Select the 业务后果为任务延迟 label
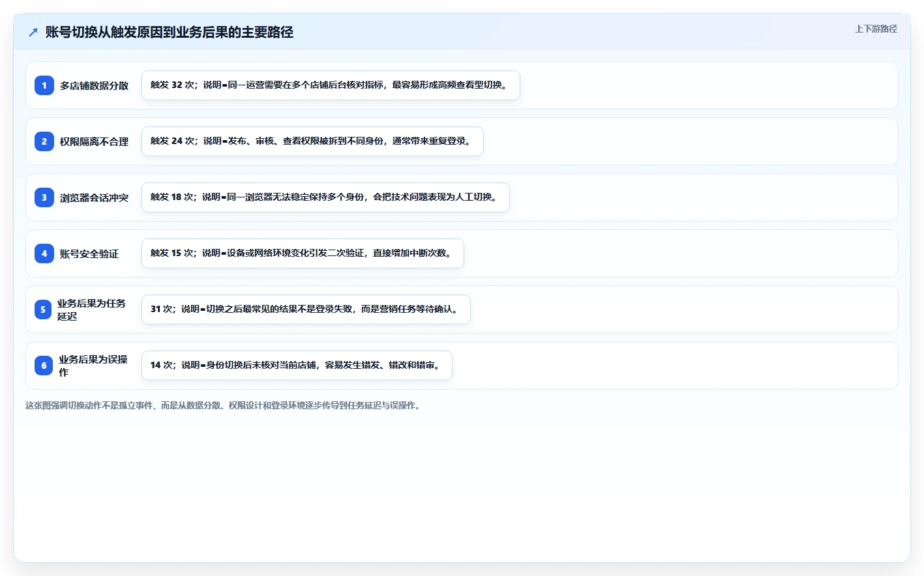The image size is (924, 576). 91,310
